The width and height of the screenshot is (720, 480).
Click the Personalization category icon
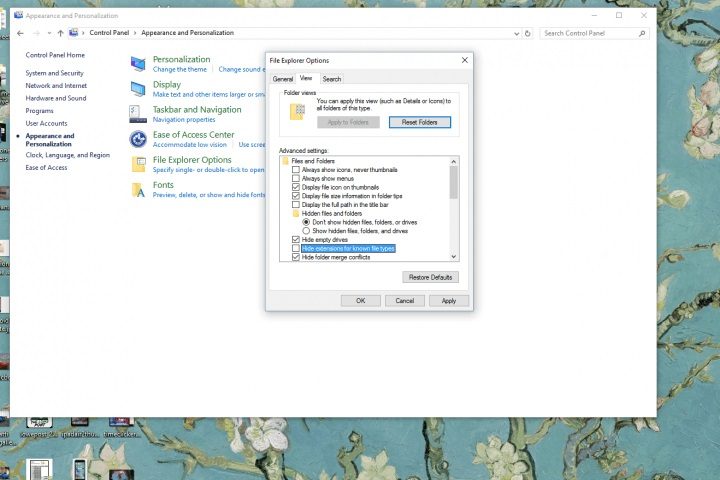tap(138, 64)
